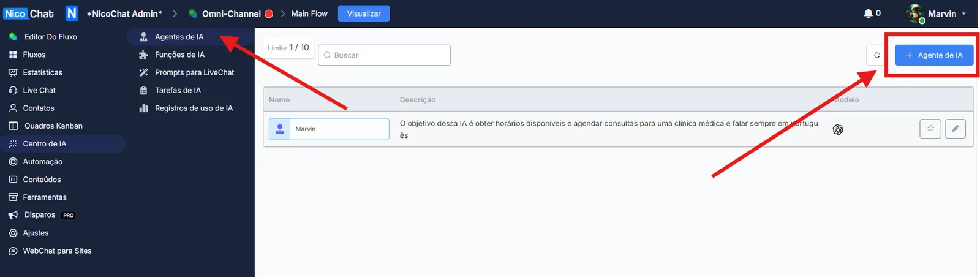The height and width of the screenshot is (277, 980).
Task: Click the Centro de IA sparkle icon
Action: [x=13, y=144]
